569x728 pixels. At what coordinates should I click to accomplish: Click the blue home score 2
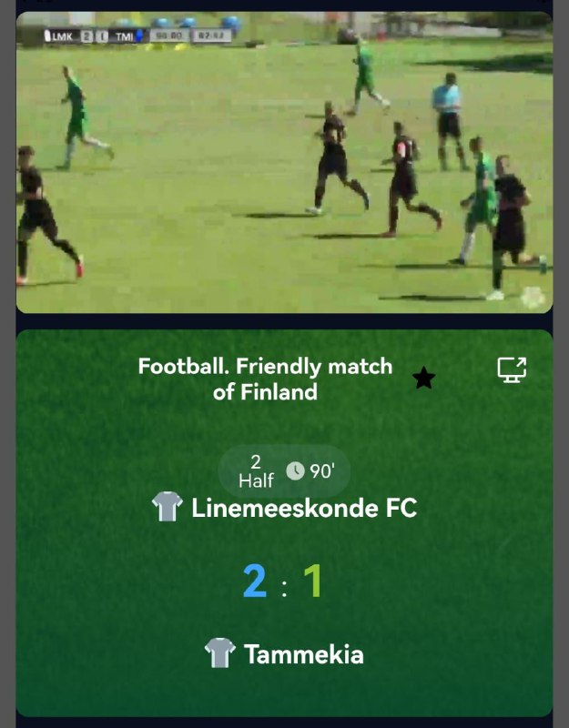[255, 581]
